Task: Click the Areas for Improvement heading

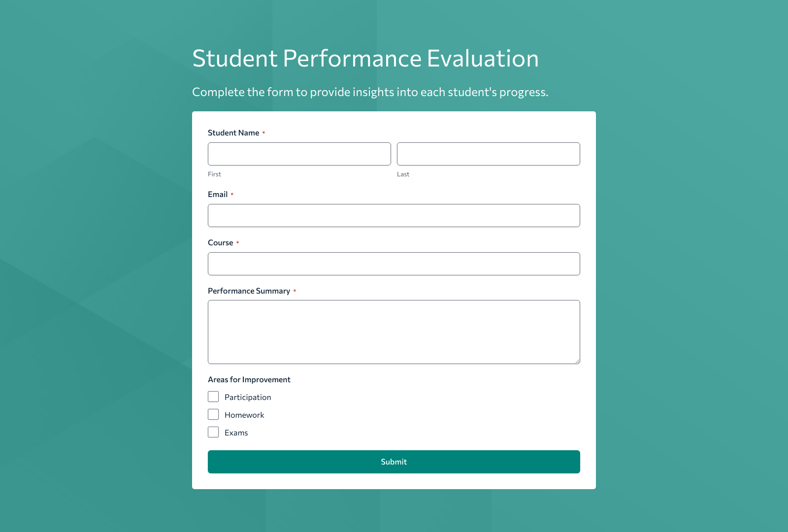Action: tap(249, 379)
